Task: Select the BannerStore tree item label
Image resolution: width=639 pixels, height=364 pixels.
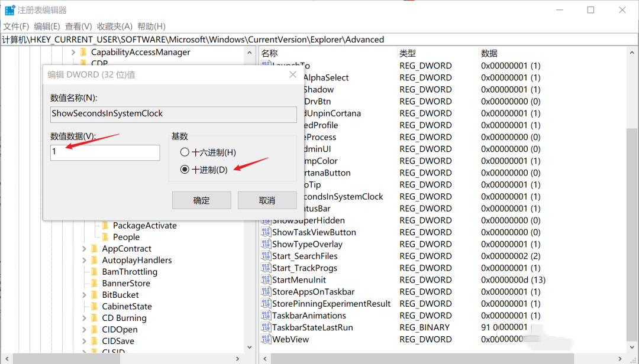Action: click(126, 284)
